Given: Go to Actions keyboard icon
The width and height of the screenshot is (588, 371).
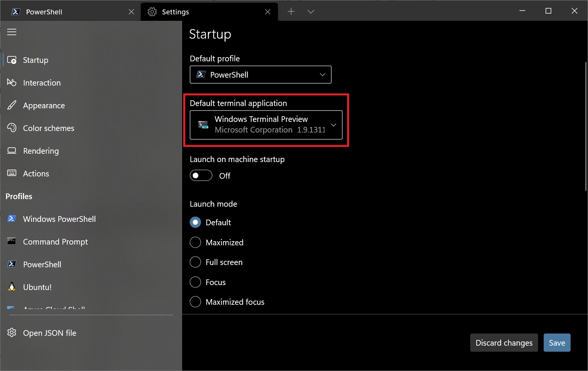Looking at the screenshot, I should [12, 173].
